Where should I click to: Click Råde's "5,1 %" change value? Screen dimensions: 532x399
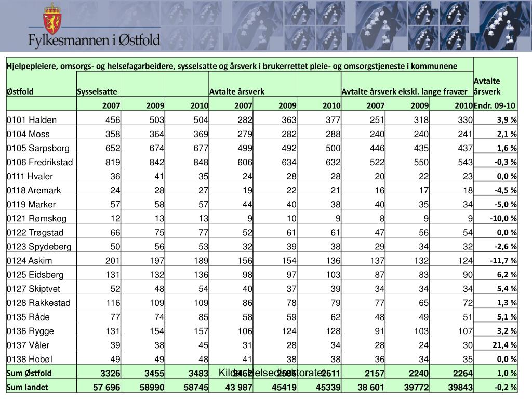click(507, 317)
